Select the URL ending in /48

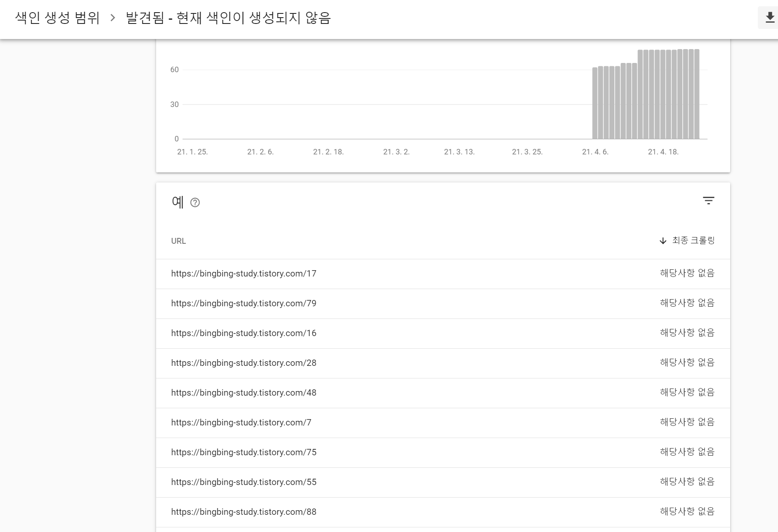click(244, 393)
